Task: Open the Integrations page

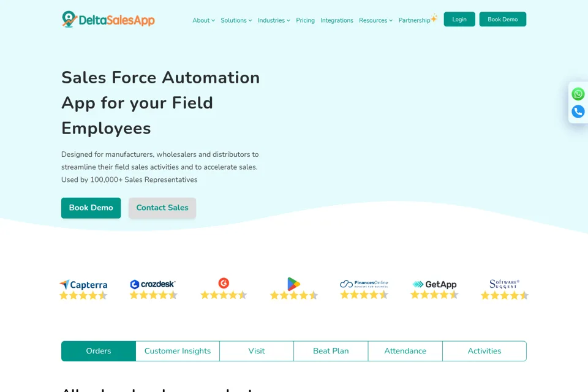Action: tap(337, 20)
